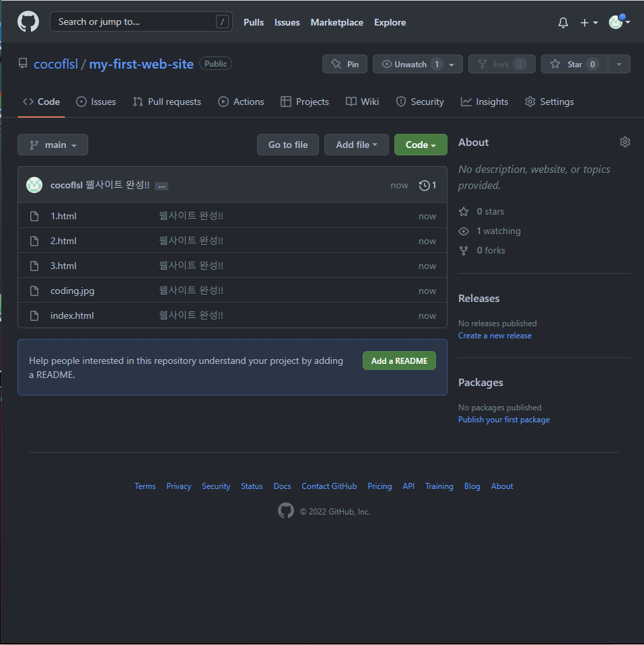The height and width of the screenshot is (645, 644).
Task: Click file icon beside coding.jpg
Action: tap(34, 291)
